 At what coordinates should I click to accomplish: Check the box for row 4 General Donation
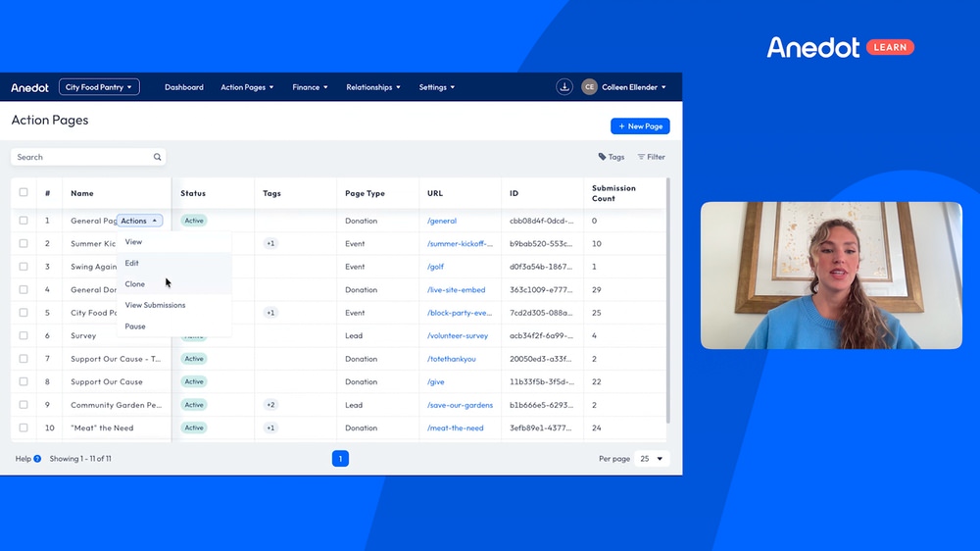[x=24, y=289]
